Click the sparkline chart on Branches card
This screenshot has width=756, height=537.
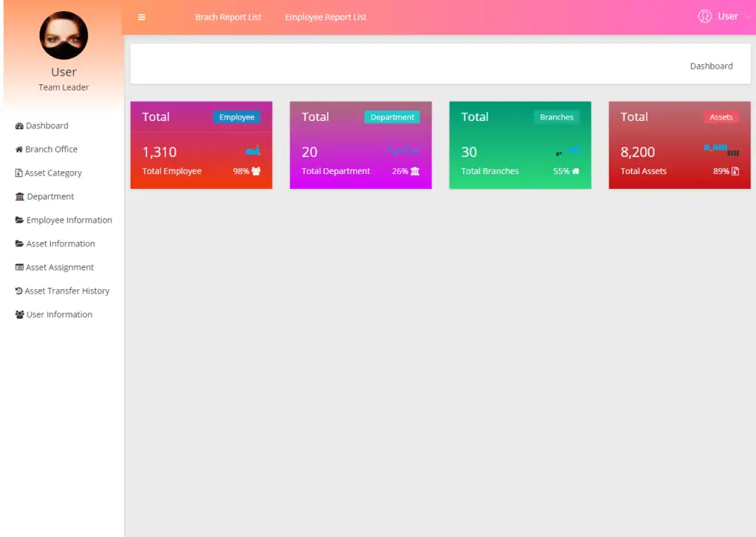(568, 151)
